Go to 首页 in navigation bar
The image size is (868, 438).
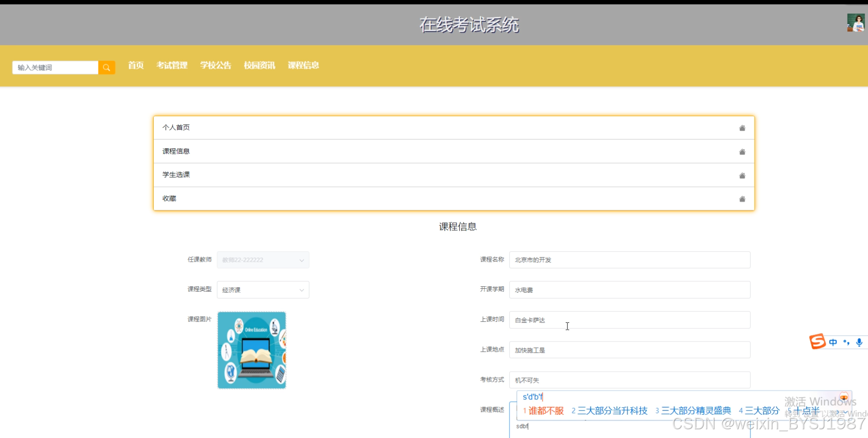click(136, 65)
